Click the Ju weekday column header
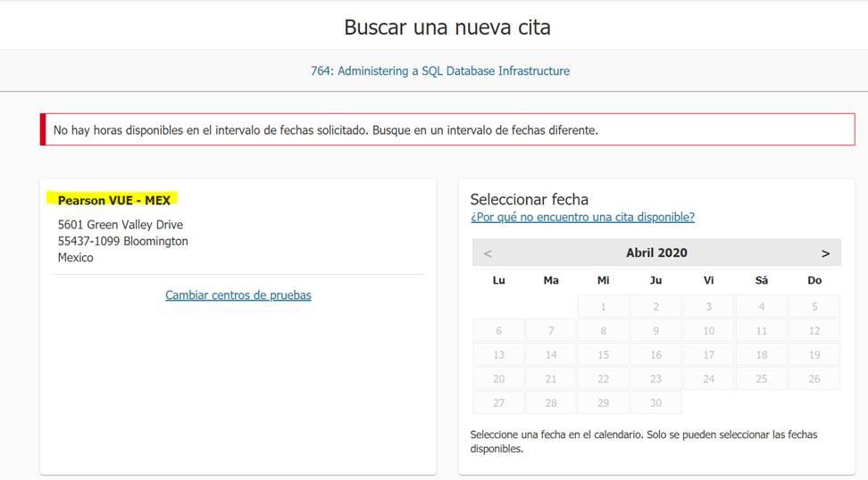868x480 pixels. point(656,280)
